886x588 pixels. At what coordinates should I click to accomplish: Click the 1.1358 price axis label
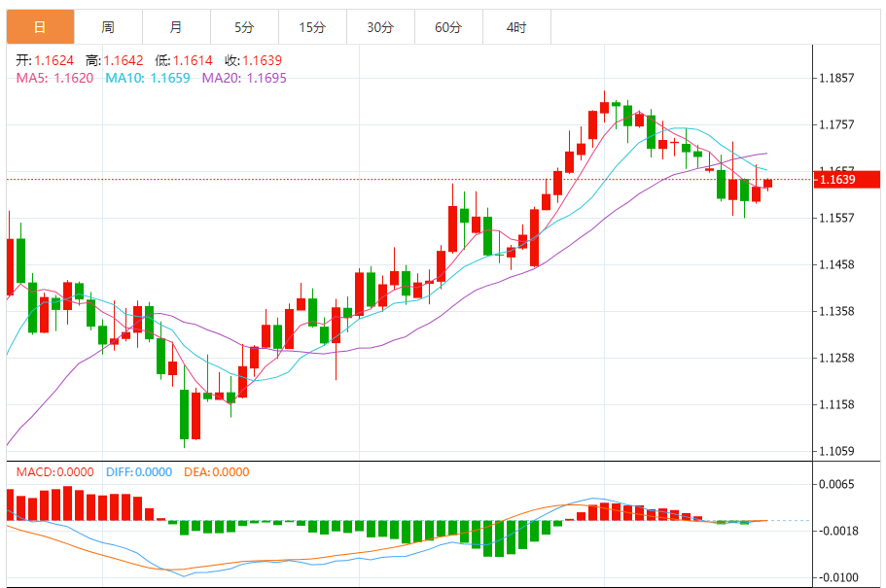[x=836, y=311]
